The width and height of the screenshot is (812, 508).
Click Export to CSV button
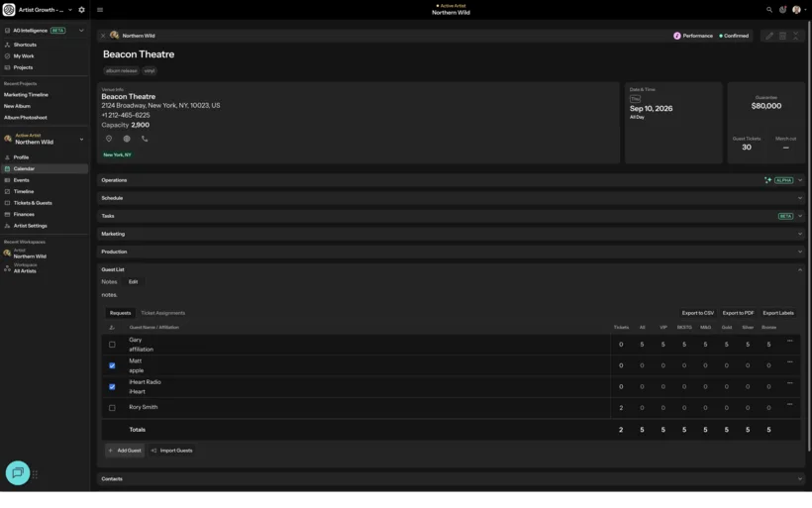pyautogui.click(x=697, y=313)
